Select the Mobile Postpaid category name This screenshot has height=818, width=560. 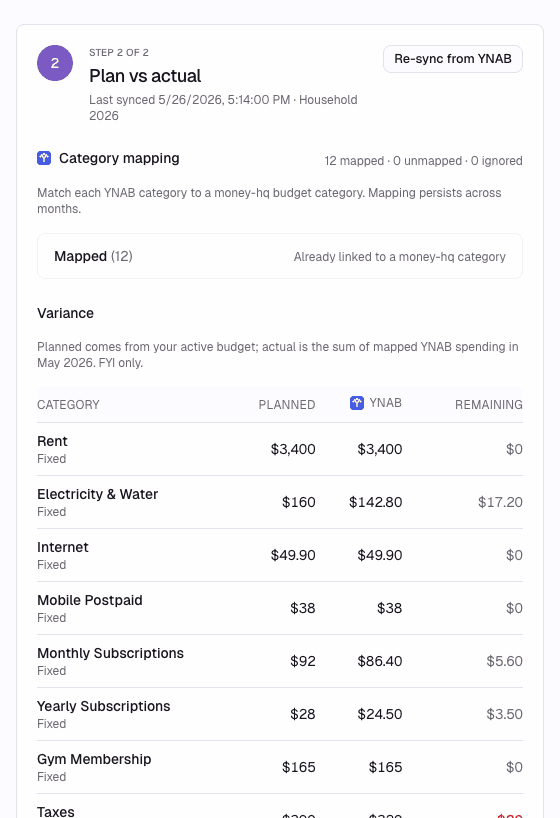(90, 600)
